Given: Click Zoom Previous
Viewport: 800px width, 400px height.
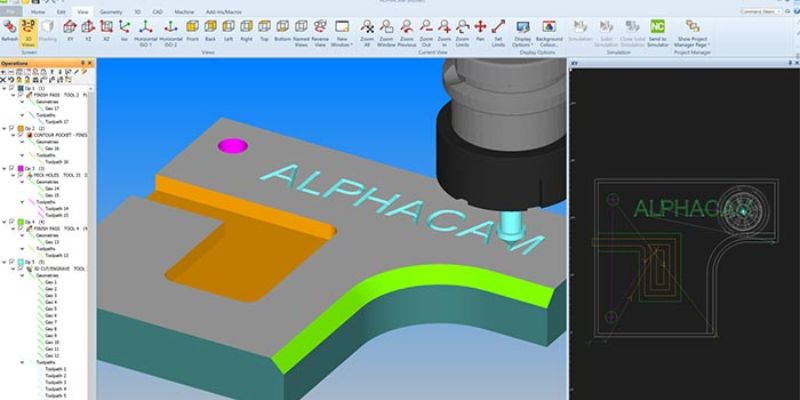Looking at the screenshot, I should point(407,33).
